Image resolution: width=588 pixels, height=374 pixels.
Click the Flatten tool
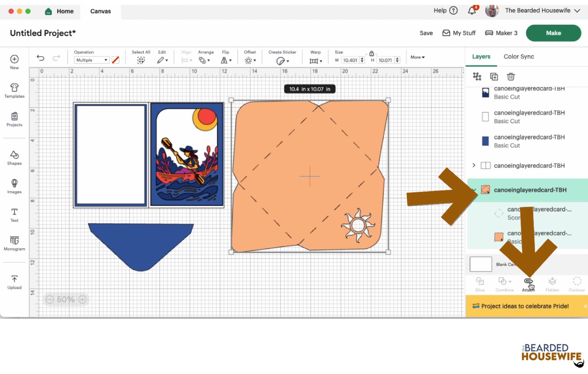click(552, 284)
